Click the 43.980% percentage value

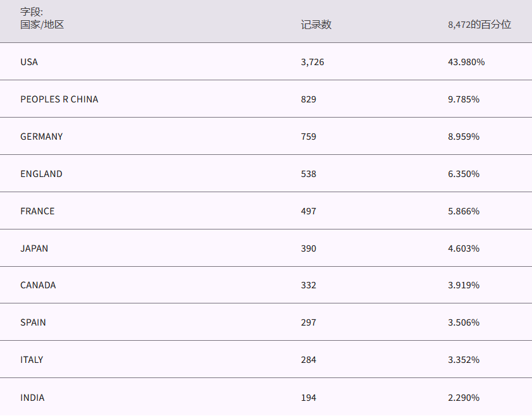[466, 62]
